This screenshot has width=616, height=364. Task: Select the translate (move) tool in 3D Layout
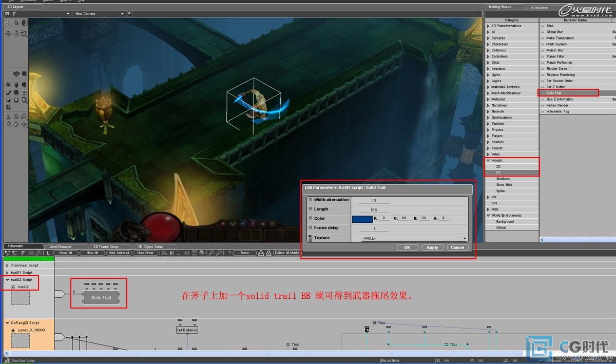[x=8, y=33]
